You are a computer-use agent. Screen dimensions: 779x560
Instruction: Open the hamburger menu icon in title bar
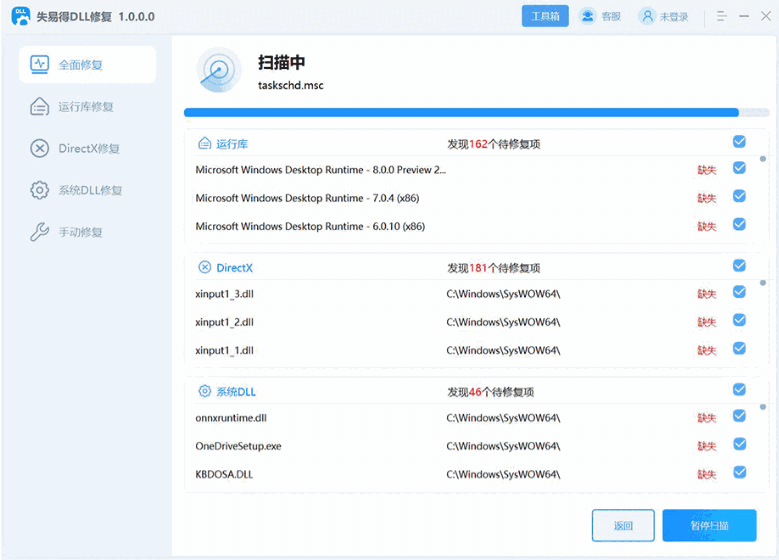click(x=721, y=16)
